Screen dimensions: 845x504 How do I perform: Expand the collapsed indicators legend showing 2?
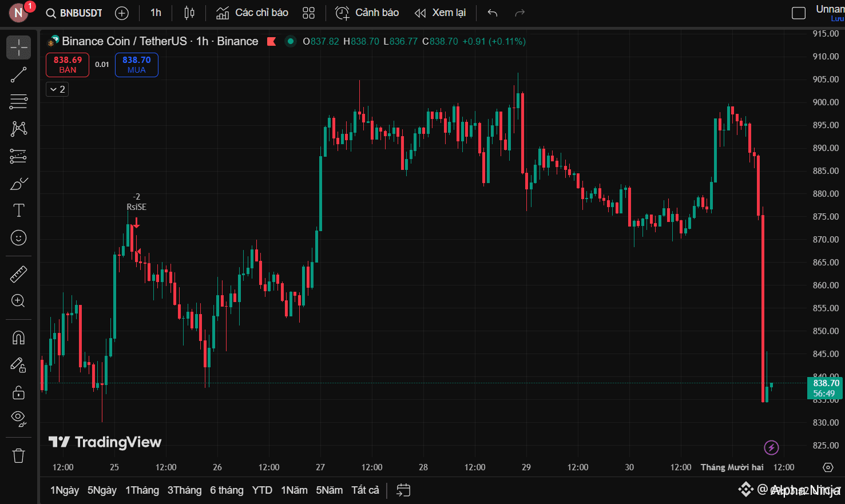pyautogui.click(x=57, y=89)
